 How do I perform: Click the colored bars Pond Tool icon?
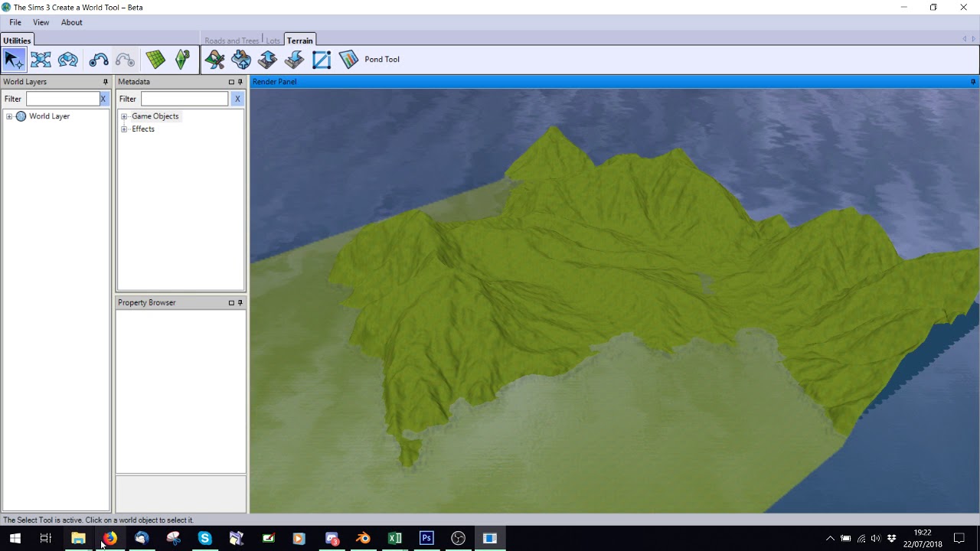(x=348, y=60)
